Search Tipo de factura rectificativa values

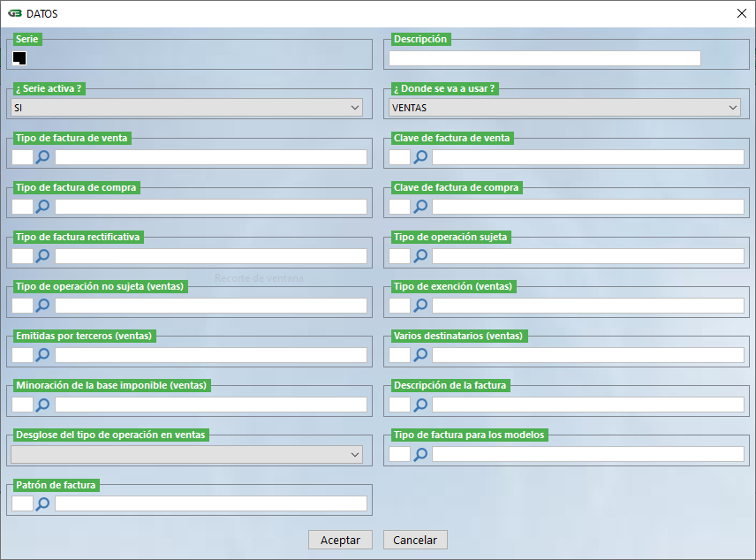[42, 256]
